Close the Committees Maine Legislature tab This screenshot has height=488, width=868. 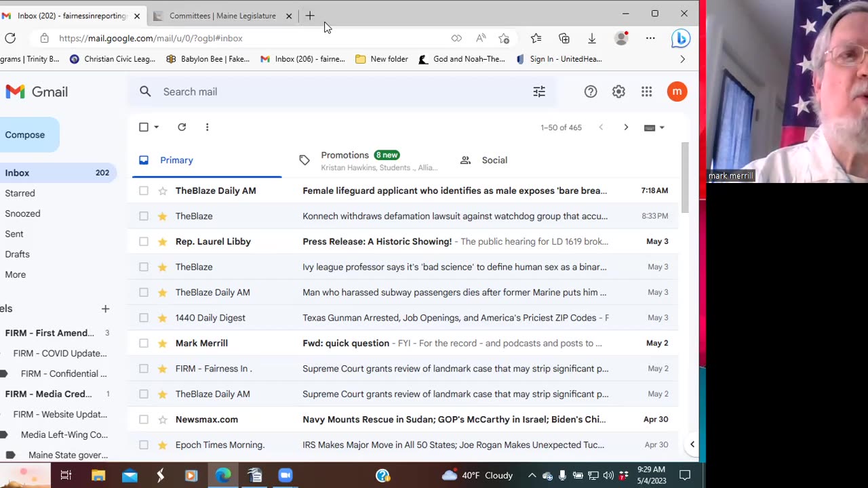coord(289,16)
